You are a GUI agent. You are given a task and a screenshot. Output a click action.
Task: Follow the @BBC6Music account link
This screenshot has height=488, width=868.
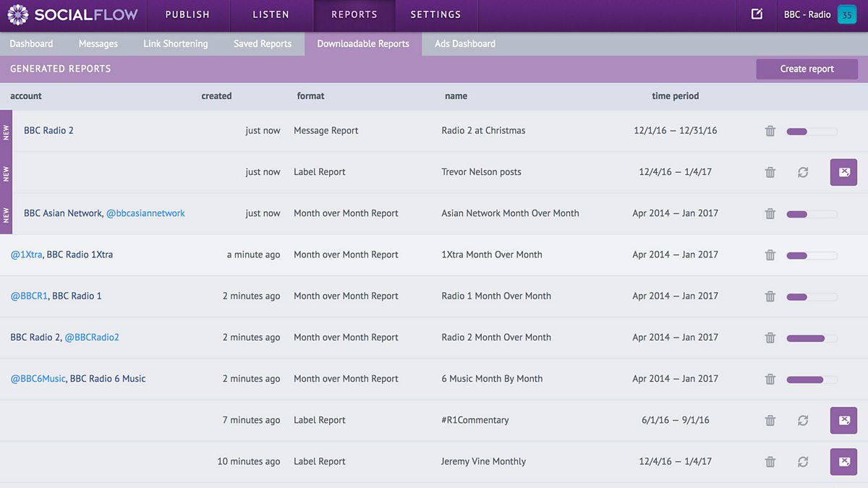tap(38, 379)
